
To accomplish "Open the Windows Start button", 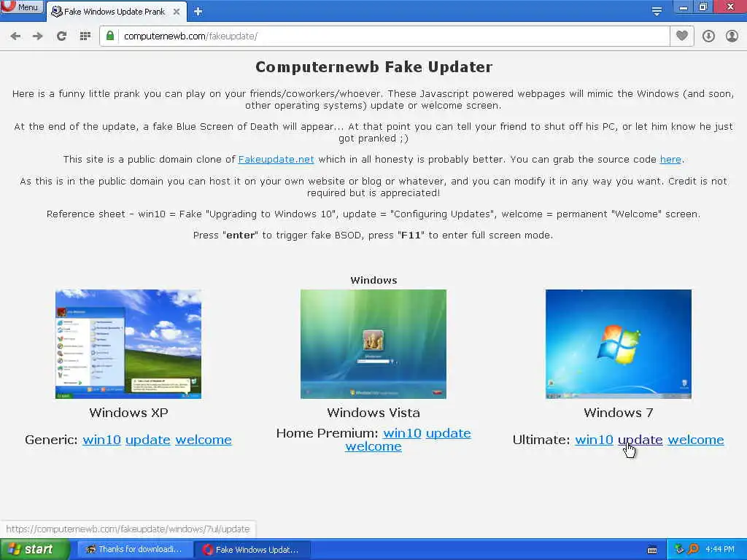I will (34, 550).
